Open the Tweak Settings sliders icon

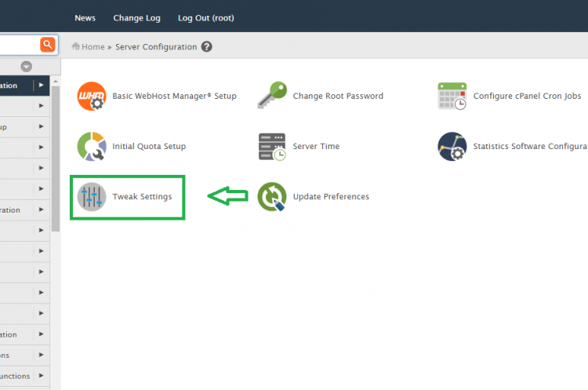click(92, 197)
